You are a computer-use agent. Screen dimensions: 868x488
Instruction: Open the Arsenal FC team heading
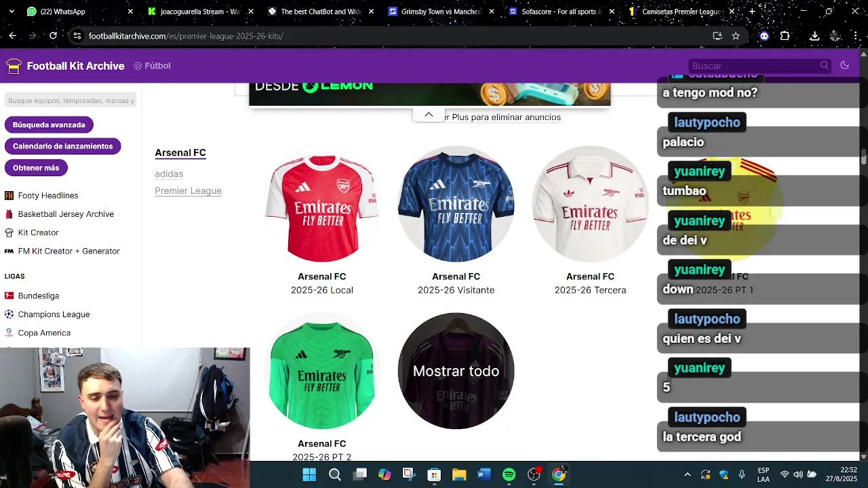click(180, 152)
